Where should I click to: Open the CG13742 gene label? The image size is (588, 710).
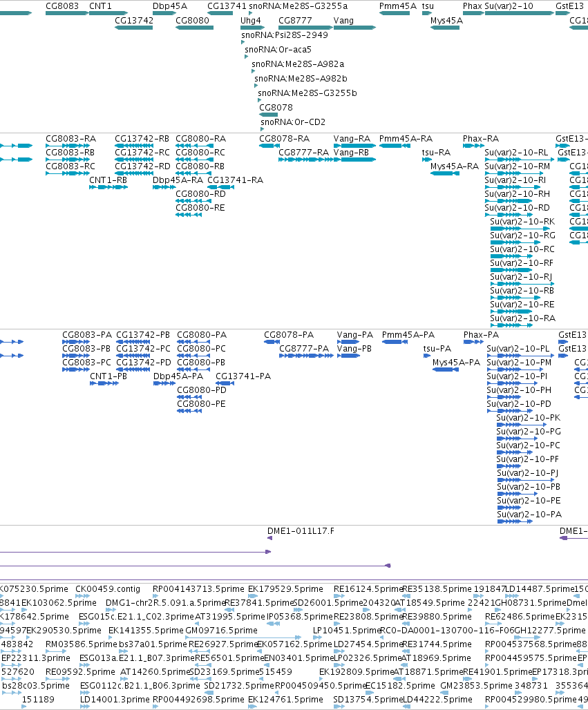pos(134,21)
